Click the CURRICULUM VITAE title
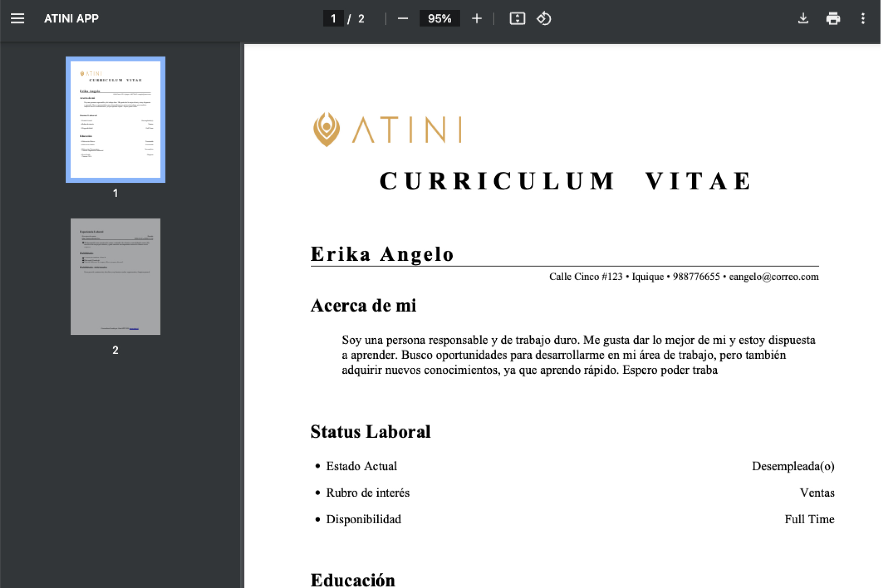The width and height of the screenshot is (882, 588). (565, 181)
